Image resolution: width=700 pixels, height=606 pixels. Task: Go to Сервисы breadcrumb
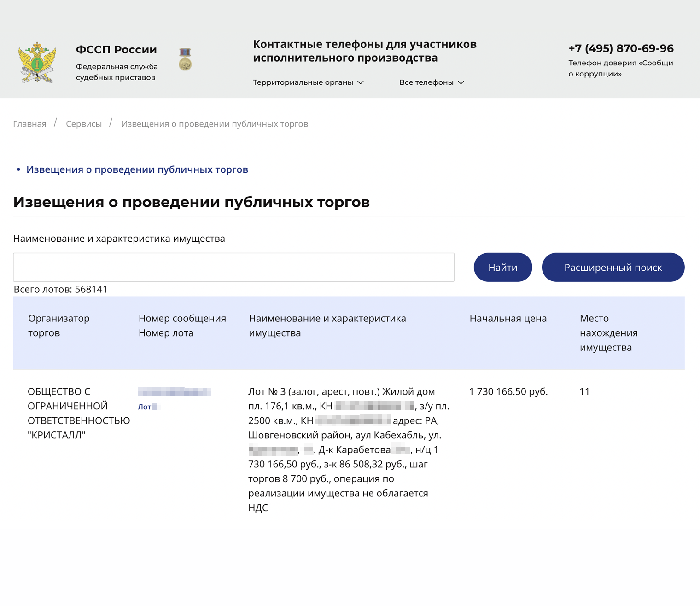(84, 124)
